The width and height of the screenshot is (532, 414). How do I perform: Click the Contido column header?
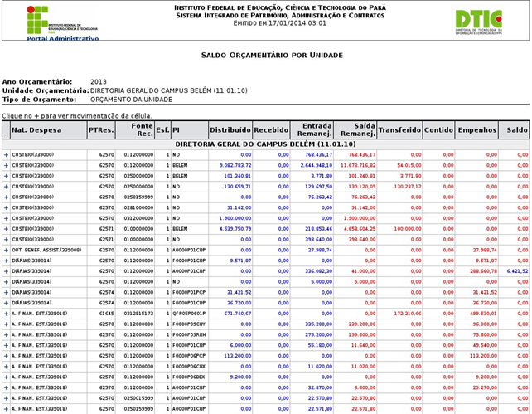tap(438, 130)
